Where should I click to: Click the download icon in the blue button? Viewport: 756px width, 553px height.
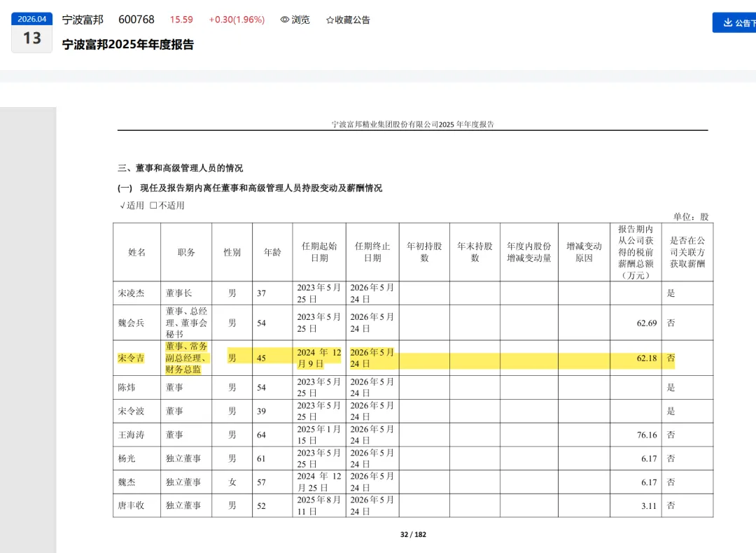click(727, 22)
